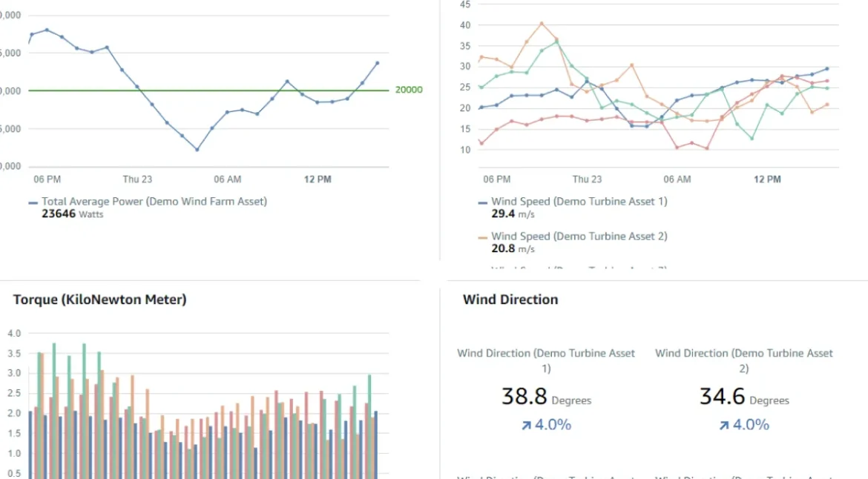This screenshot has width=868, height=479.
Task: Select Wind Speed (Demo Turbine Asset 2) legend entry
Action: [579, 237]
